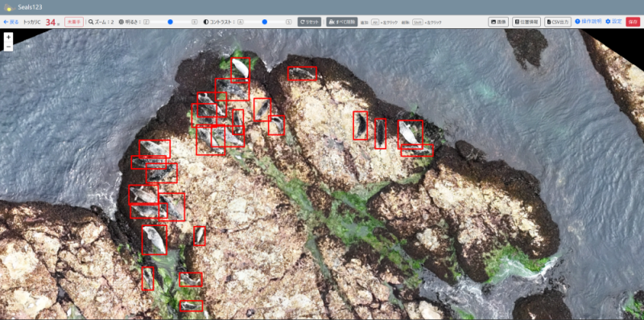Click the Z key hint beside brightness

(146, 23)
